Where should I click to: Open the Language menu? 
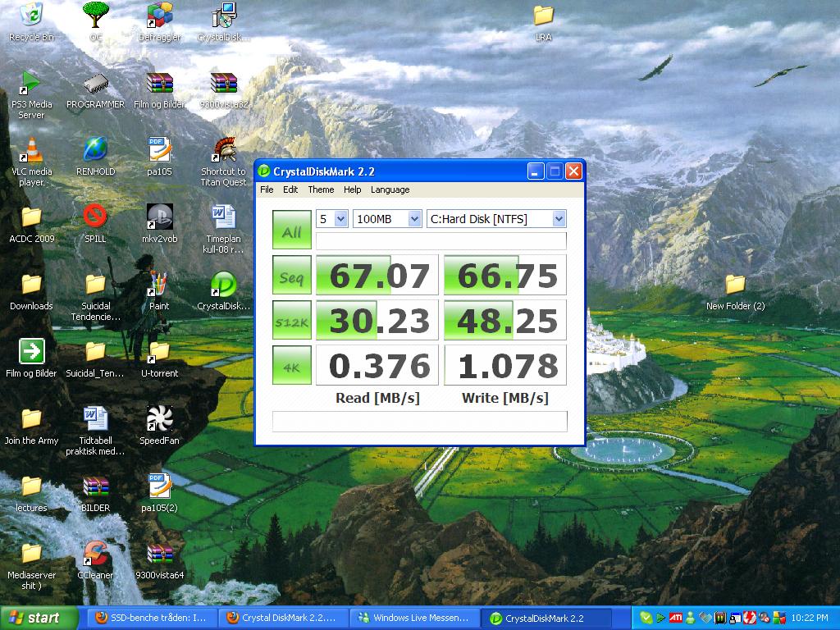click(390, 189)
